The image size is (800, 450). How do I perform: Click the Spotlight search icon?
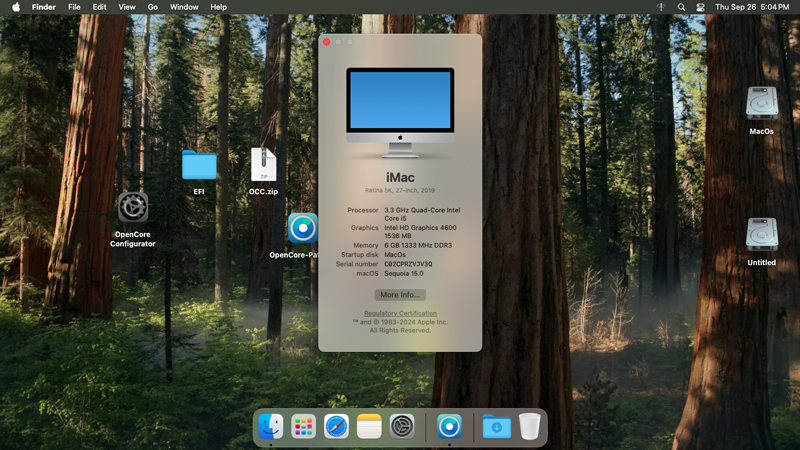[681, 7]
